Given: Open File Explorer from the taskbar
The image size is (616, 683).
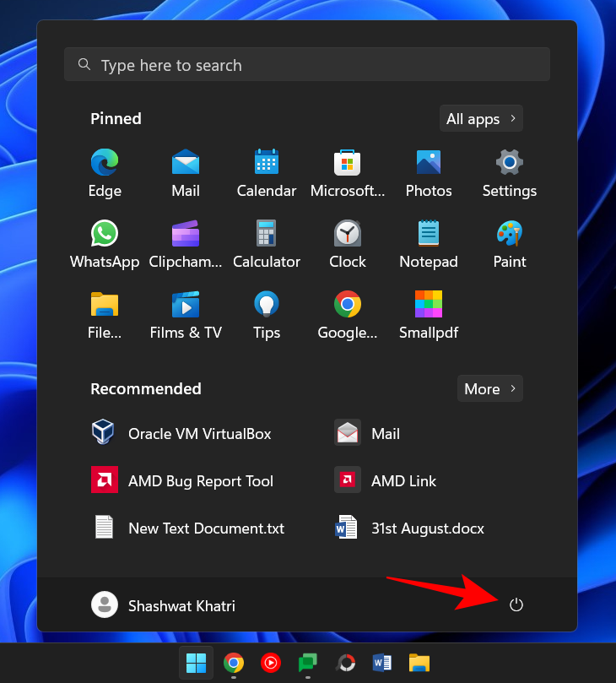Looking at the screenshot, I should (419, 663).
